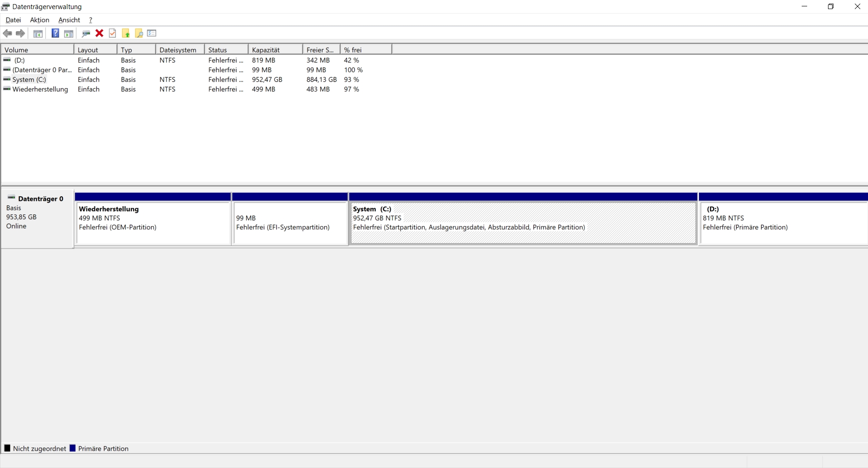Sort by the Layout column header
This screenshot has height=468, width=868.
point(95,50)
